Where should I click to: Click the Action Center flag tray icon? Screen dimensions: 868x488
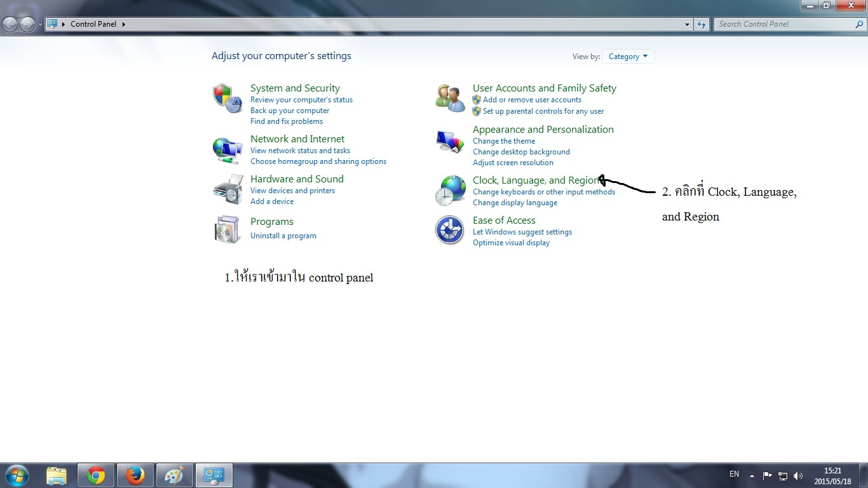coord(767,475)
